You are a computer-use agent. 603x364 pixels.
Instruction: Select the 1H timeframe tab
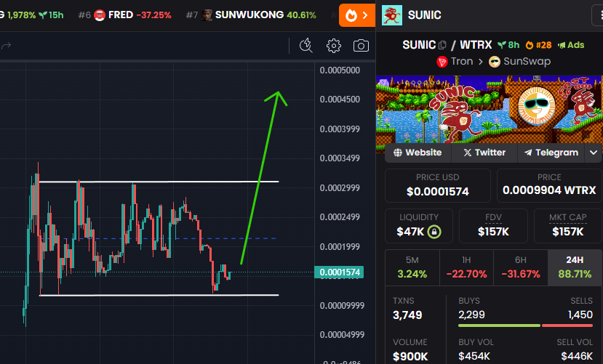466,267
